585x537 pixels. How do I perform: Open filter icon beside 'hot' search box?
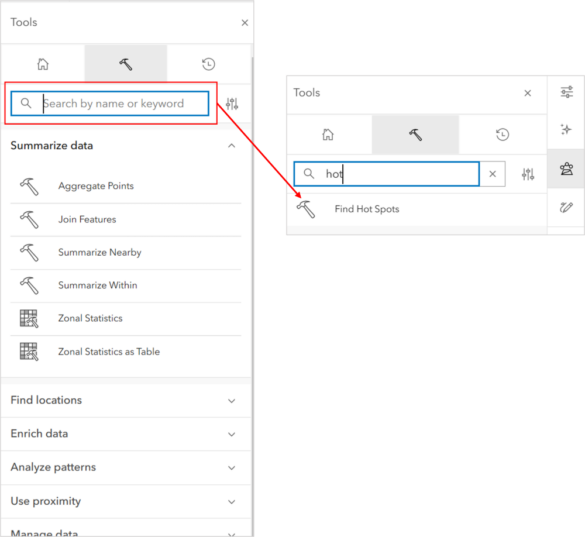point(528,174)
